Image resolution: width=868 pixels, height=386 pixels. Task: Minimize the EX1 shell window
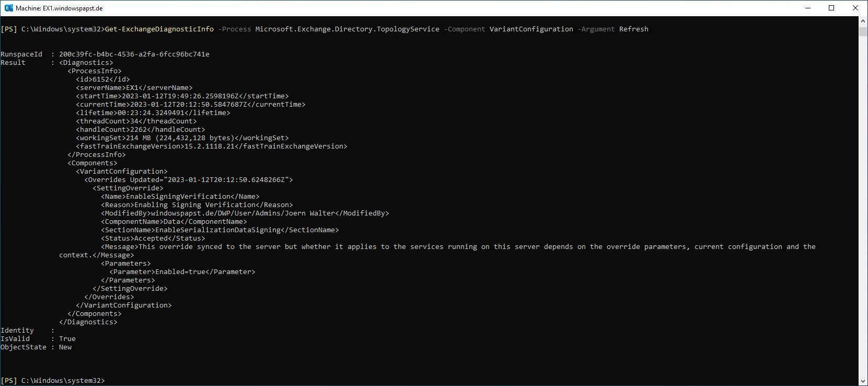tap(808, 8)
